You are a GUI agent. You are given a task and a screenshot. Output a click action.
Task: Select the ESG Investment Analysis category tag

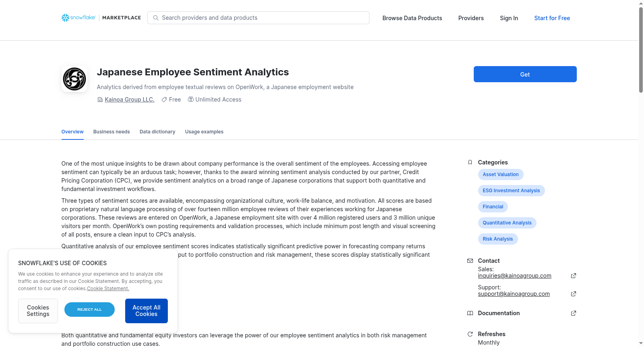[x=512, y=191]
